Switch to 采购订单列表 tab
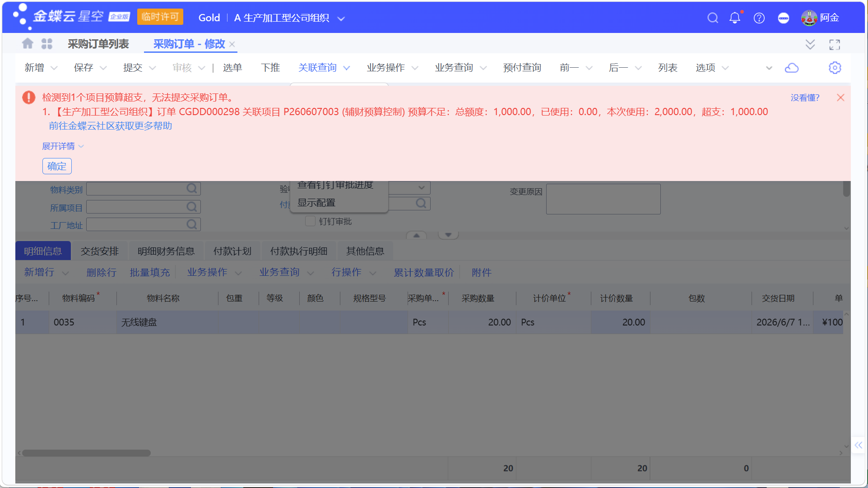Viewport: 868px width, 488px height. [x=98, y=44]
